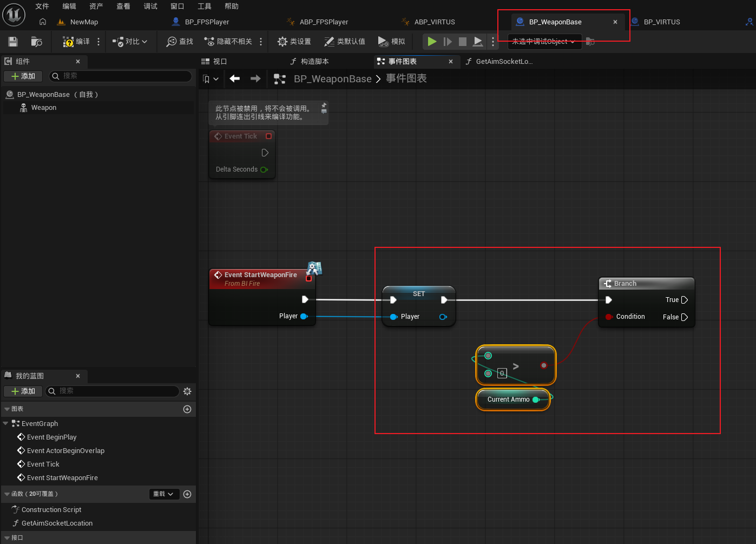756x544 pixels.
Task: Open the play mode options three-dot menu
Action: point(492,42)
